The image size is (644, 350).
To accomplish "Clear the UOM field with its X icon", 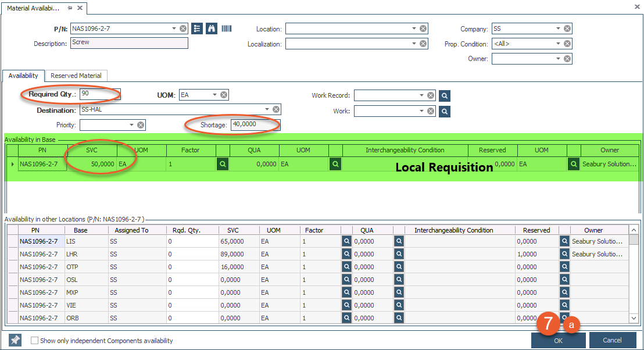I will pos(224,95).
